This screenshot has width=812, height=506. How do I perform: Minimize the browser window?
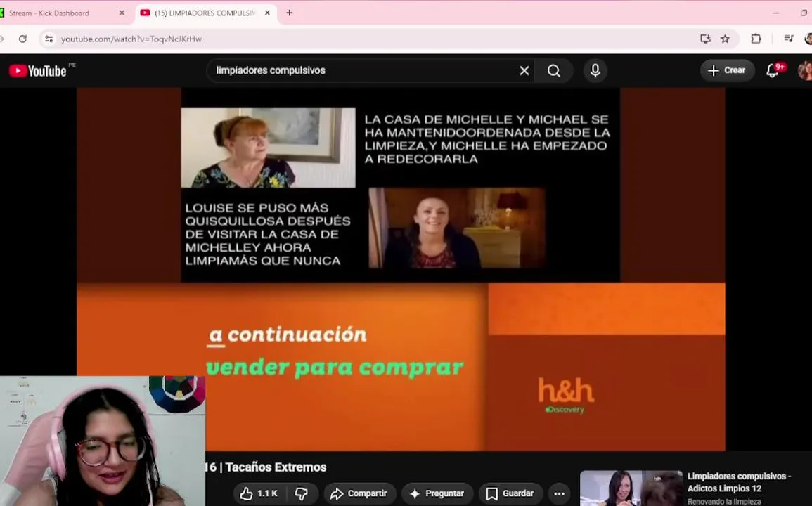click(775, 13)
